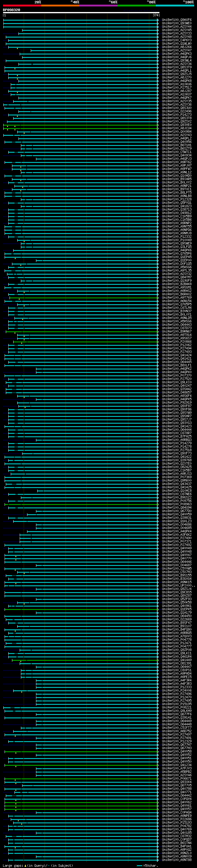Open hit UniRef100_A2SY44

177,26
